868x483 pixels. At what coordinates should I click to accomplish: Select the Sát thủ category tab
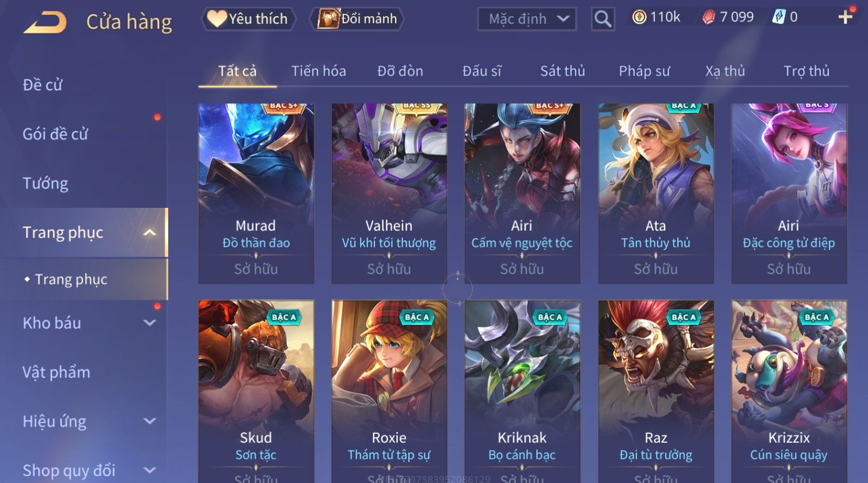(x=562, y=71)
